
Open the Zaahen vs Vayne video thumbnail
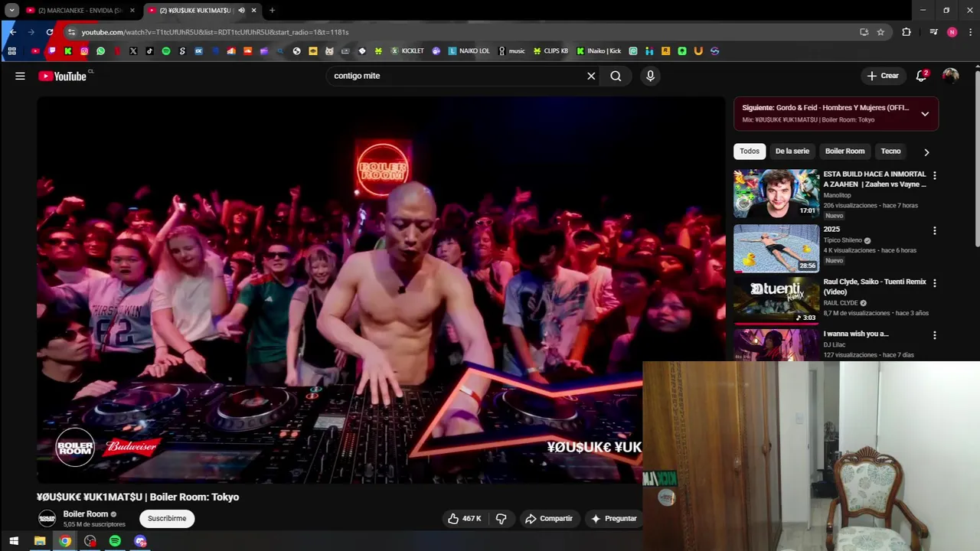click(x=776, y=194)
